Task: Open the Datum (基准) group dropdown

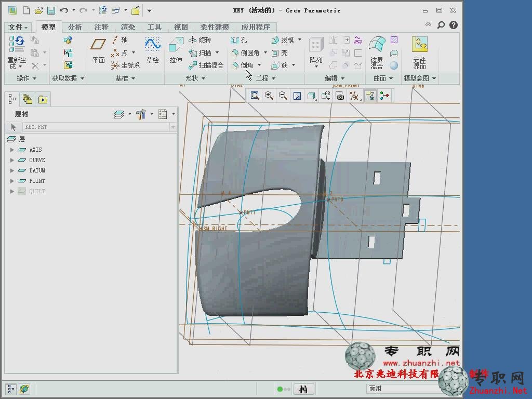Action: (125, 78)
